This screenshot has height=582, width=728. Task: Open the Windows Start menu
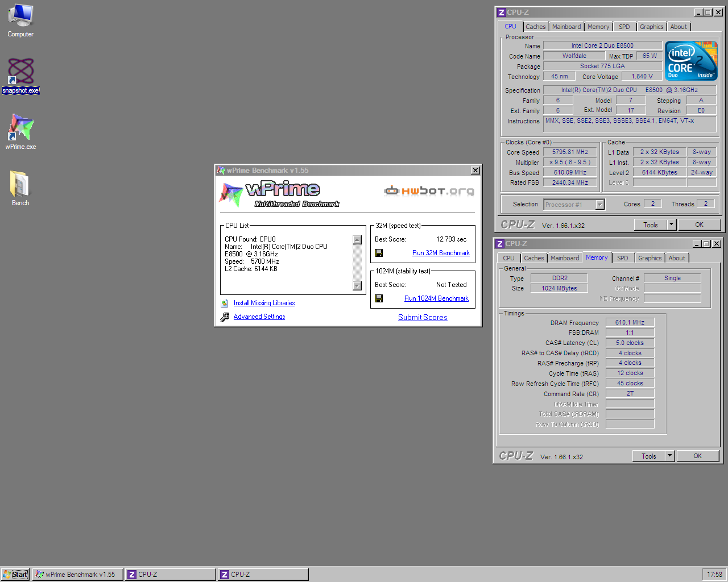(15, 575)
